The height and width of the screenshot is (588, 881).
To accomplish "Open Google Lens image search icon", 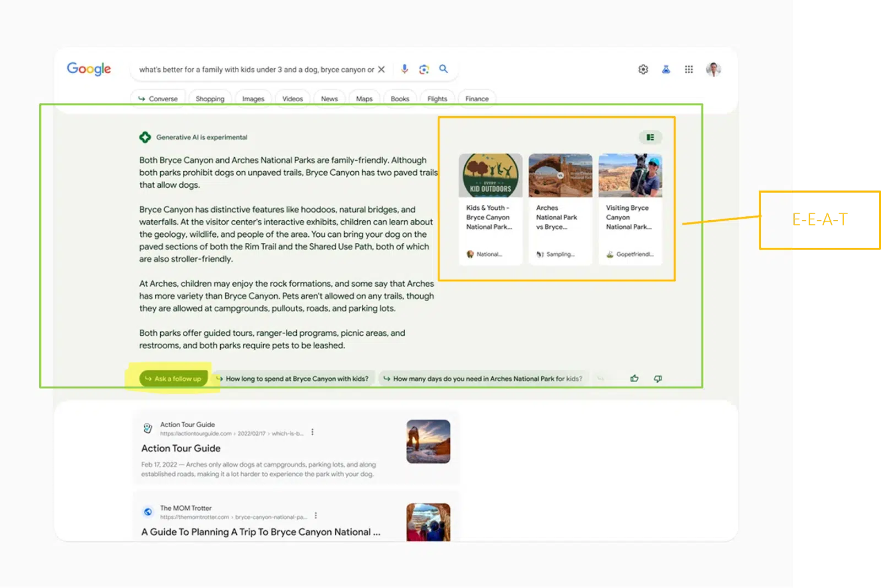I will [x=424, y=69].
